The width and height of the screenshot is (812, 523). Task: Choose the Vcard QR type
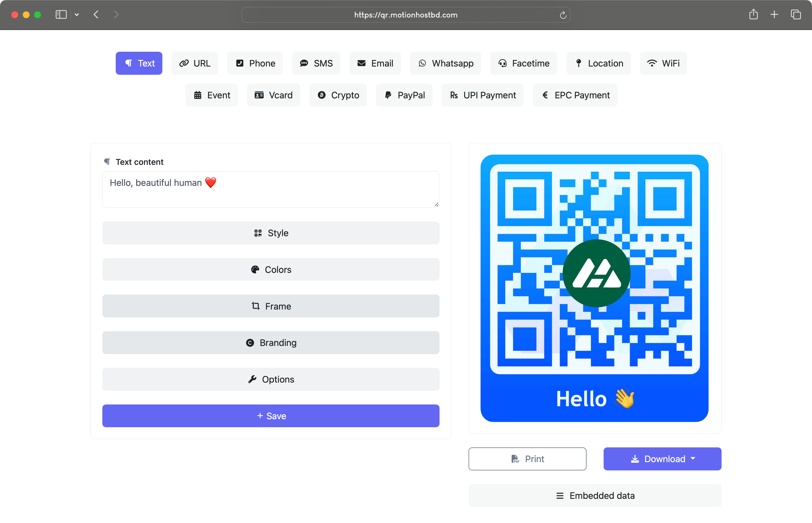point(274,95)
